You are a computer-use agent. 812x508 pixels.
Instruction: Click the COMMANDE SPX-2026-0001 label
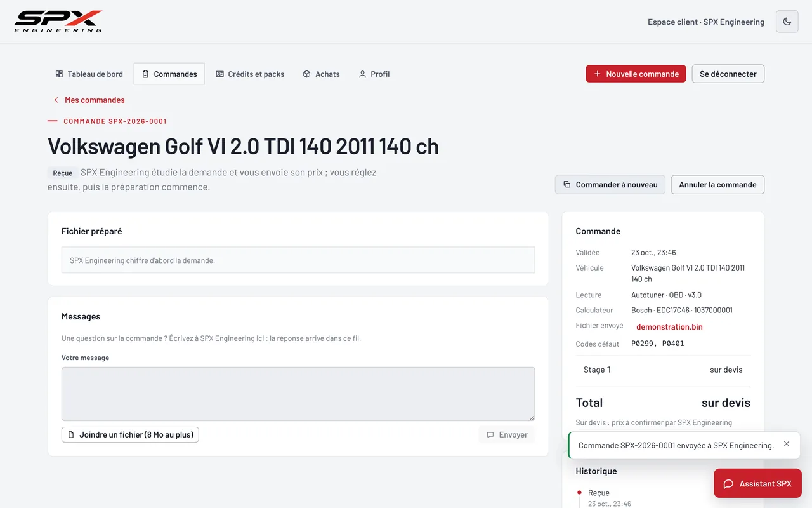click(x=115, y=121)
